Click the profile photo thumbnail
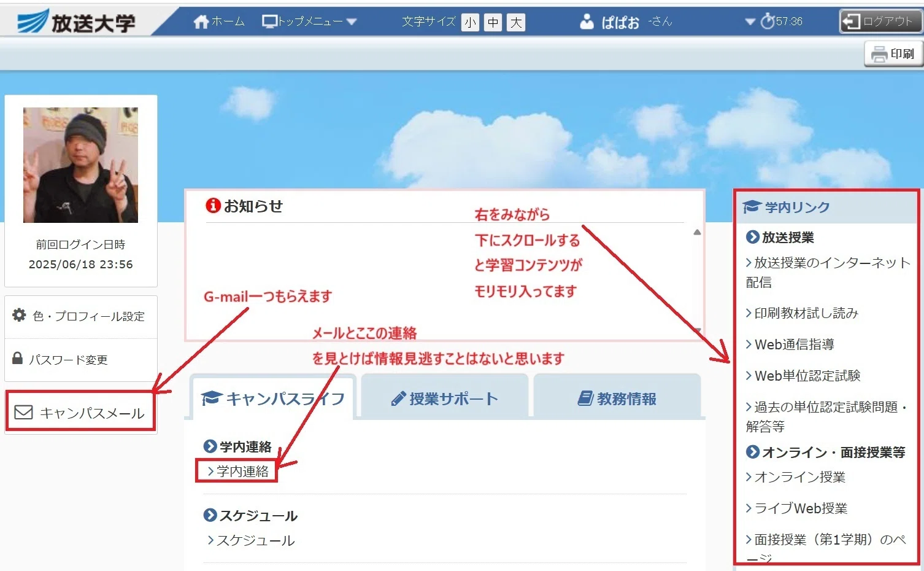The image size is (924, 571). pyautogui.click(x=80, y=165)
